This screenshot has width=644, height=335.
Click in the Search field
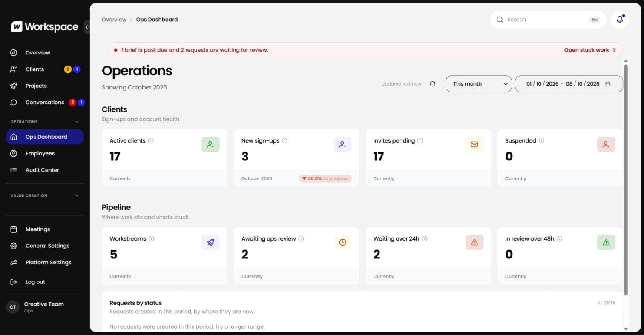[548, 20]
